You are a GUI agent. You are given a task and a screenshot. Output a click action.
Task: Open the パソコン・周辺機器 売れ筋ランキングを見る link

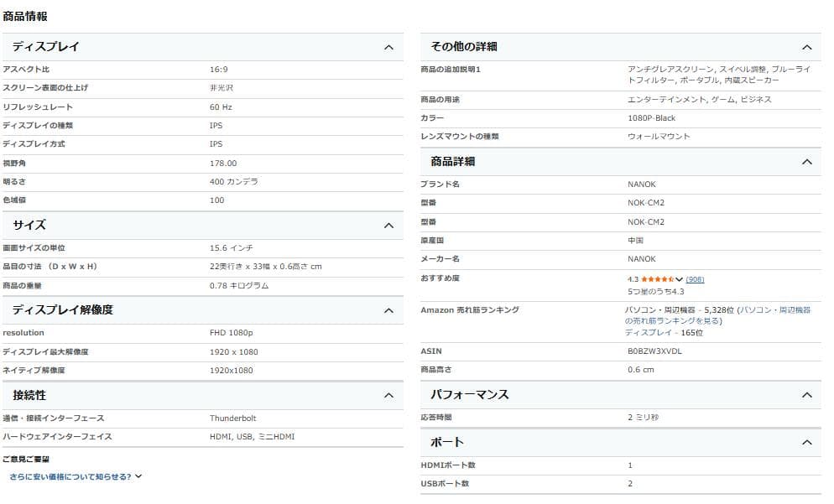pyautogui.click(x=717, y=315)
